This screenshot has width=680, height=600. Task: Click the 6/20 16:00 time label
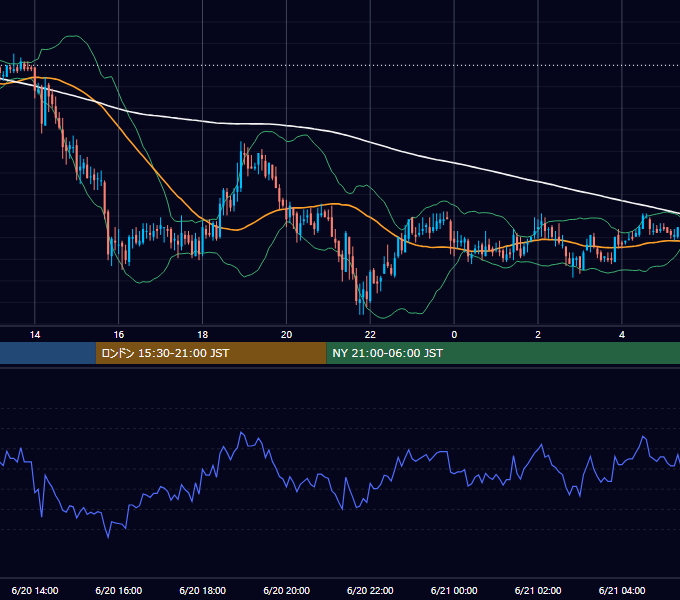pyautogui.click(x=118, y=590)
